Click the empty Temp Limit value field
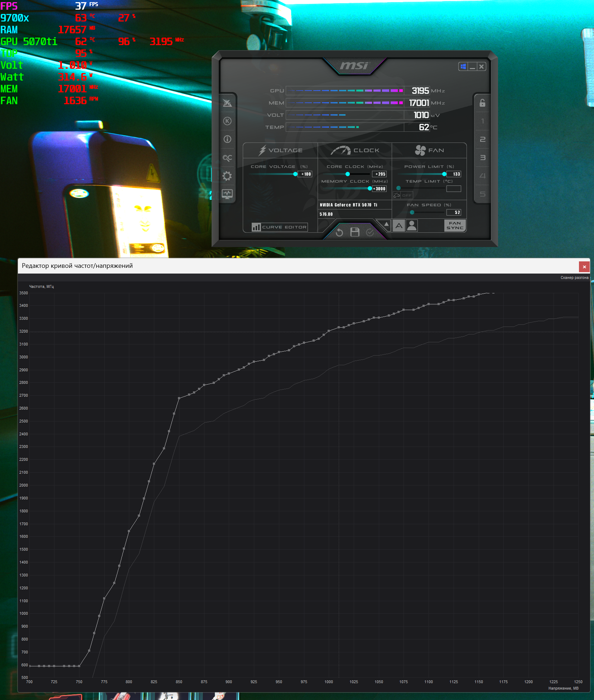 [454, 189]
